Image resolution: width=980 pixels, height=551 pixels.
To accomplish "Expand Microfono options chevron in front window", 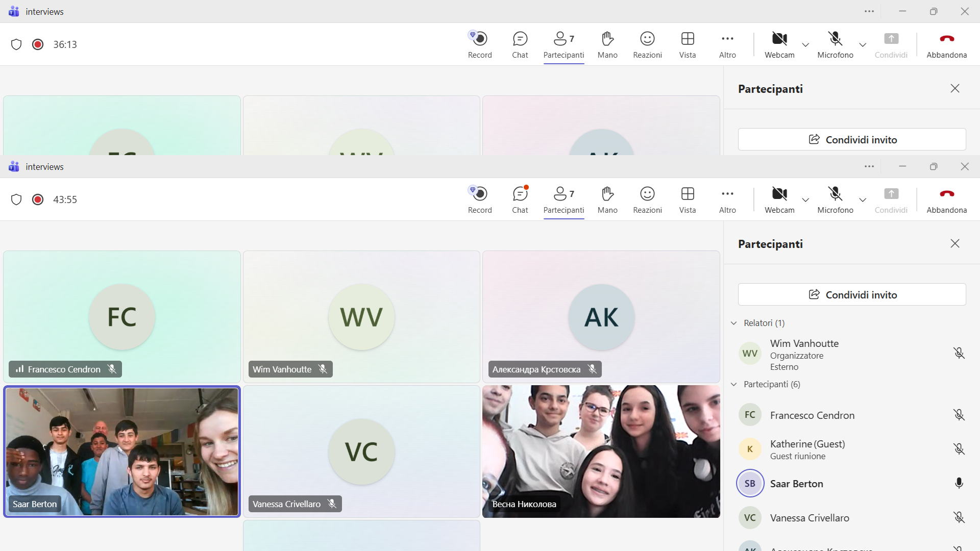I will coord(863,200).
